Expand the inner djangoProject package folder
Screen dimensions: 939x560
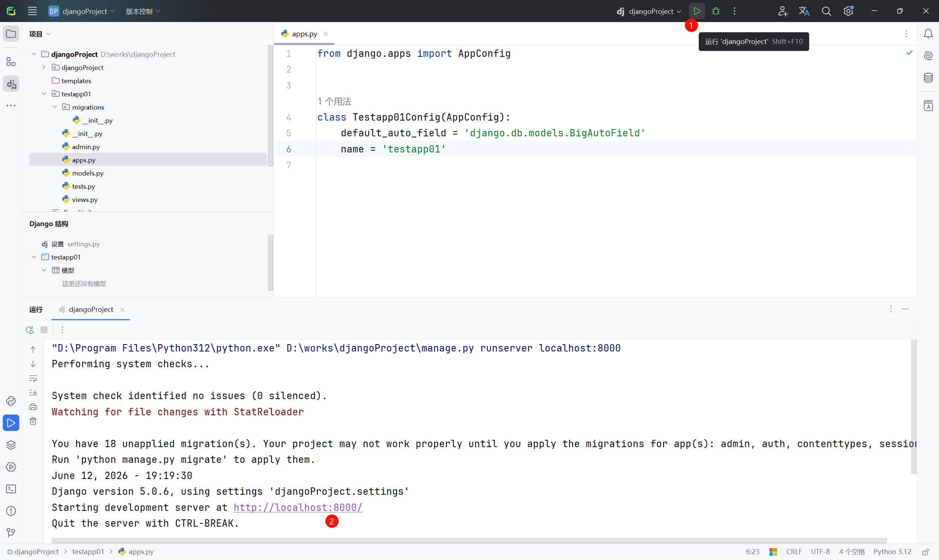pos(44,67)
